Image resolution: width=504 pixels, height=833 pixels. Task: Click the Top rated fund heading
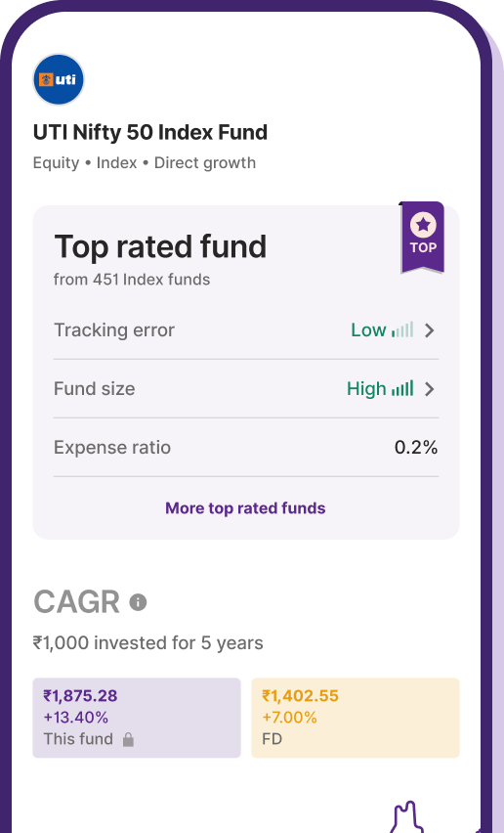pyautogui.click(x=160, y=247)
